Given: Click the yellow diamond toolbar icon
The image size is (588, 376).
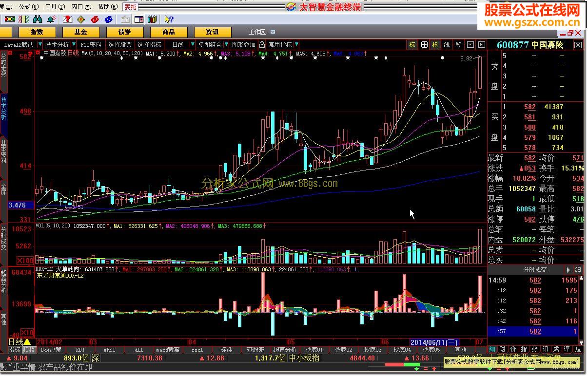Looking at the screenshot, I should click(82, 19).
